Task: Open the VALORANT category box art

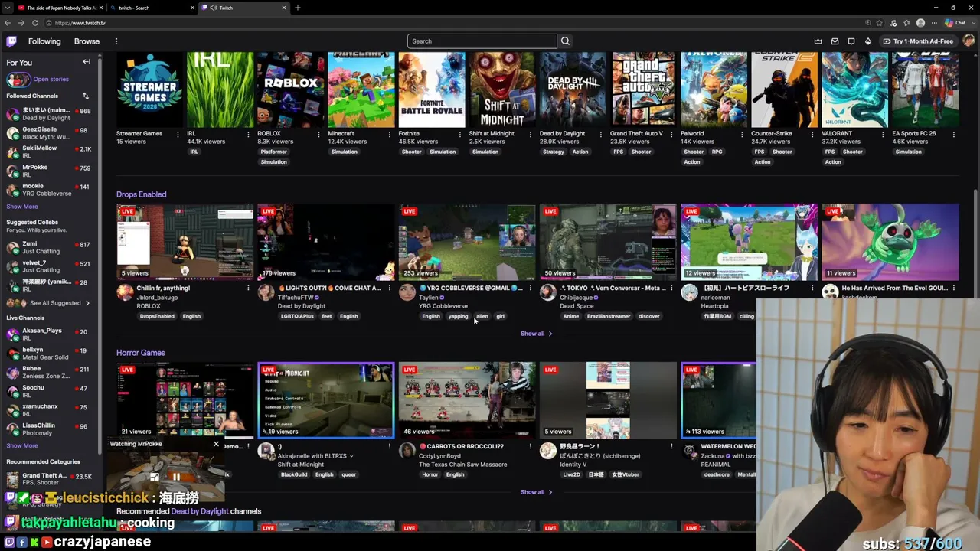Action: pyautogui.click(x=854, y=90)
